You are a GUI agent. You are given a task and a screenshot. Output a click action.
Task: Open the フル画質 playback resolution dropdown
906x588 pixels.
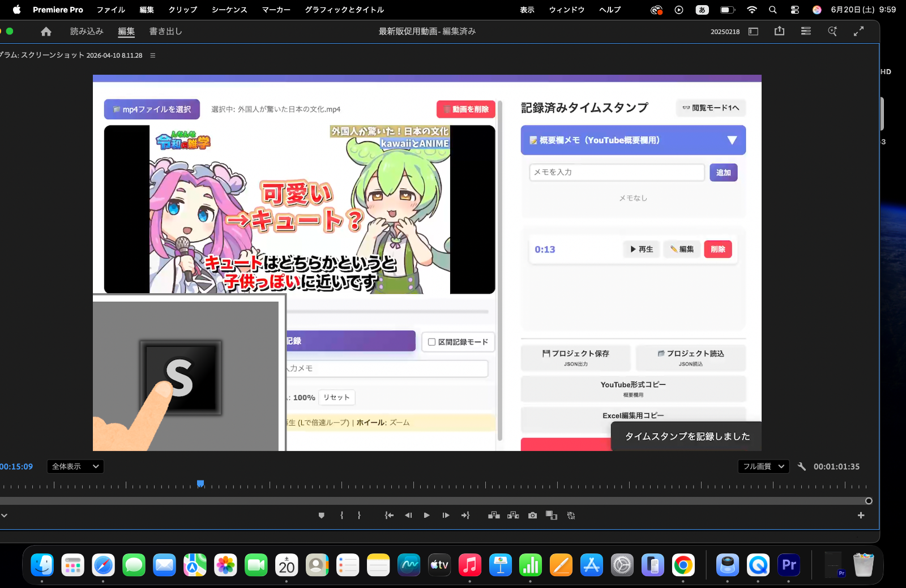[763, 467]
